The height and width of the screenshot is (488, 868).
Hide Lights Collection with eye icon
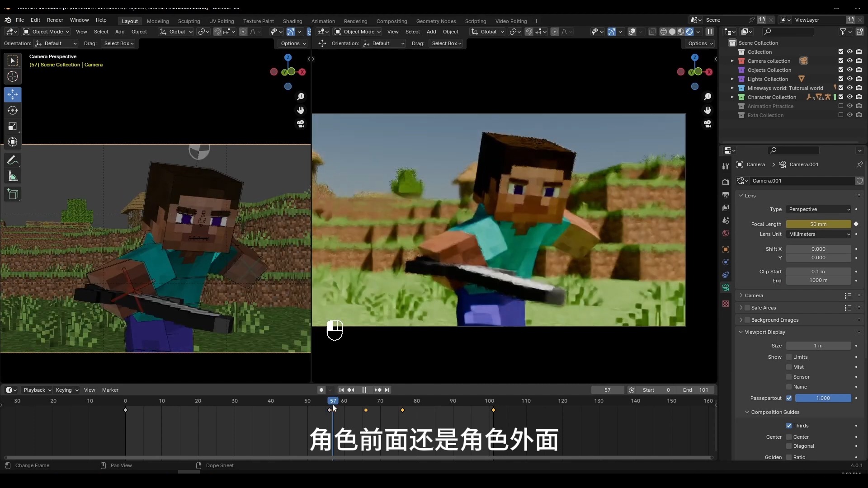[x=849, y=79]
